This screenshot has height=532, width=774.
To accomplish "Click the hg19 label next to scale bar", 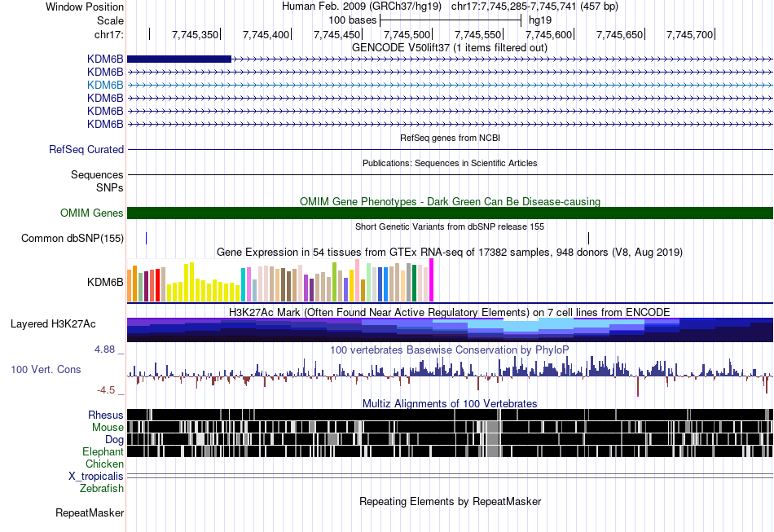I will click(540, 20).
